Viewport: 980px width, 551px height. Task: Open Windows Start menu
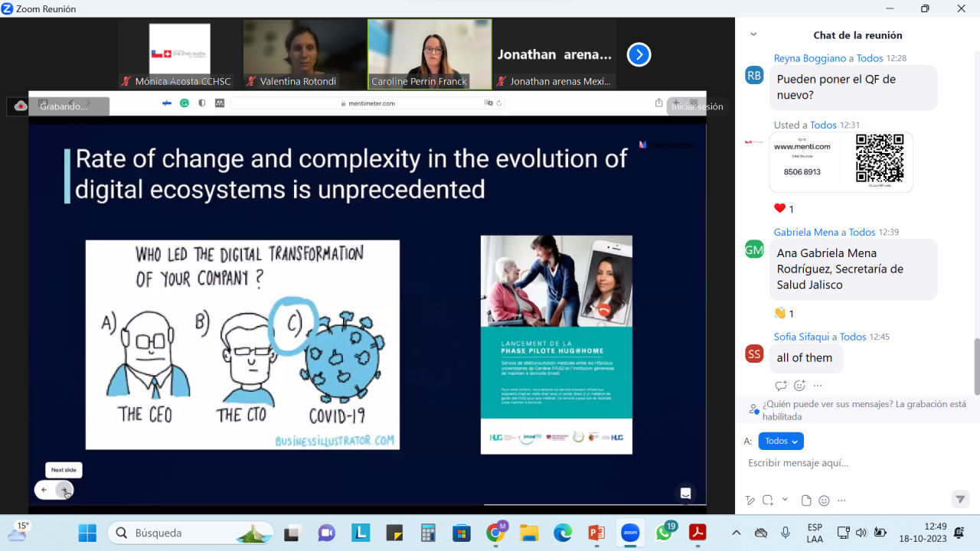(x=87, y=533)
